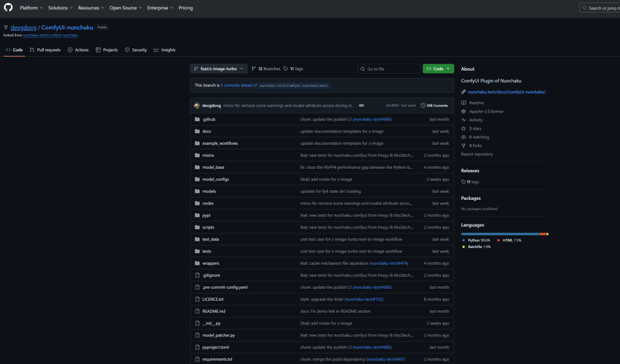Open the 308 Commits link
This screenshot has width=620, height=364.
pos(434,106)
